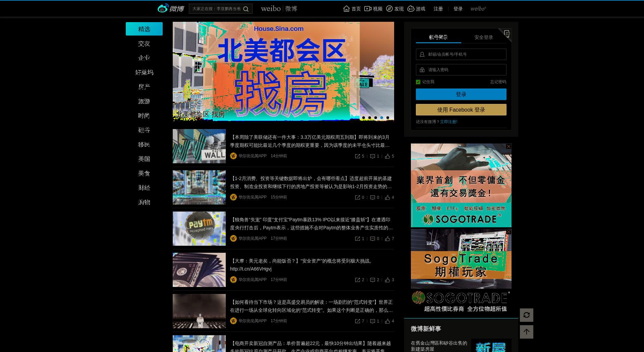Image resolution: width=644 pixels, height=352 pixels.
Task: Focus the 邮箱/会员帐号/手机号 input field
Action: pos(461,54)
